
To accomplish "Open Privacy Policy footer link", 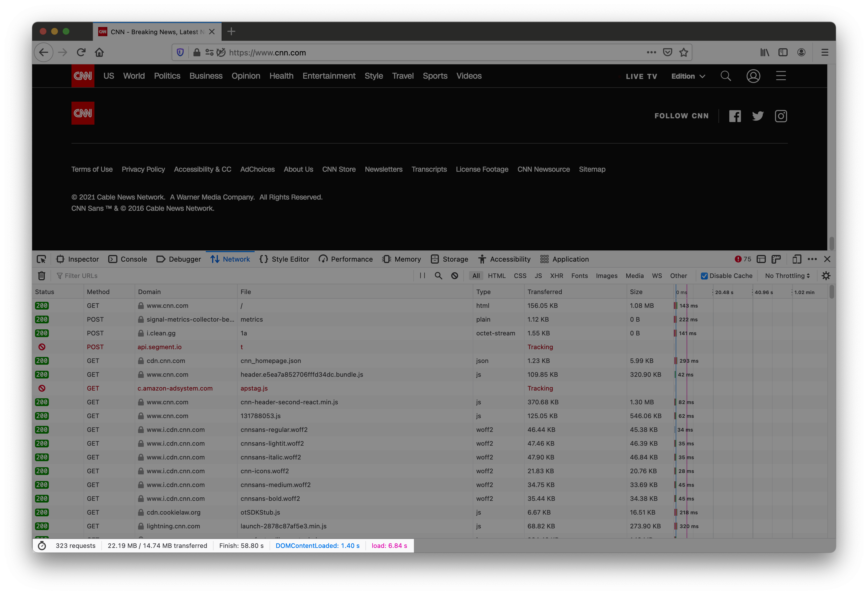I will click(143, 169).
